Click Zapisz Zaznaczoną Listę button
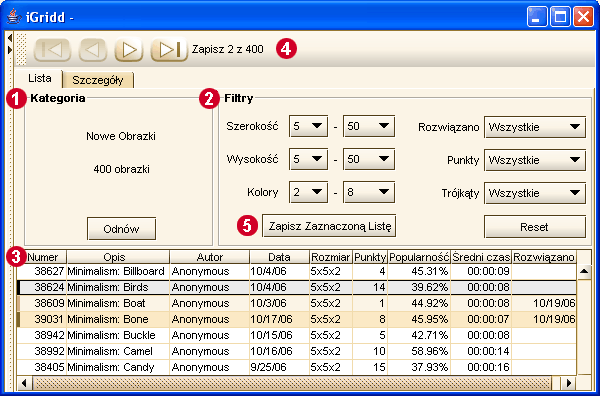This screenshot has height=396, width=600. tap(329, 226)
